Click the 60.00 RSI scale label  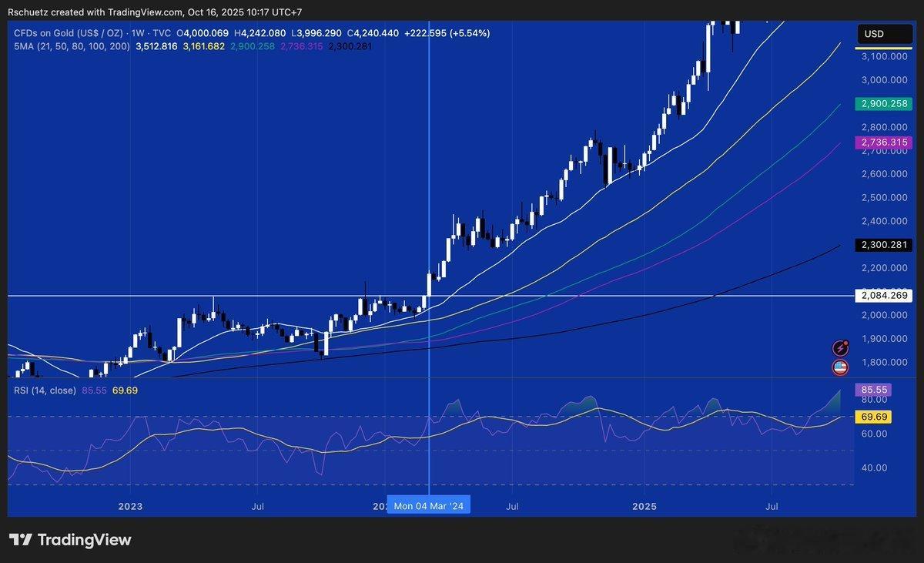pyautogui.click(x=872, y=434)
